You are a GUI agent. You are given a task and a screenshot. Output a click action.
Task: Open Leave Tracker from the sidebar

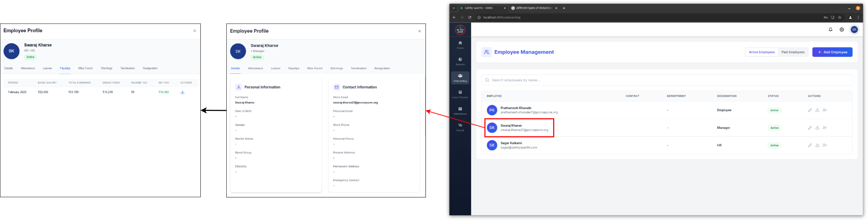pyautogui.click(x=460, y=94)
